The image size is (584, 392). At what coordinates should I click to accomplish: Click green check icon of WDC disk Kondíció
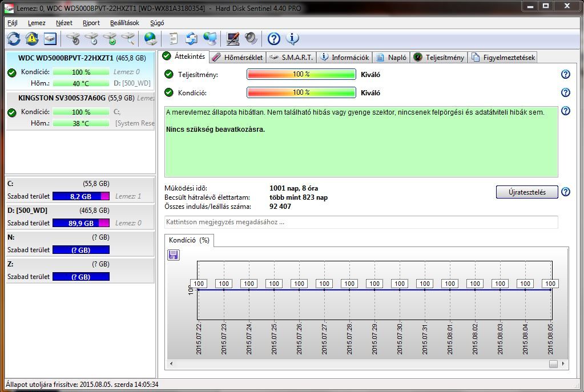[12, 72]
